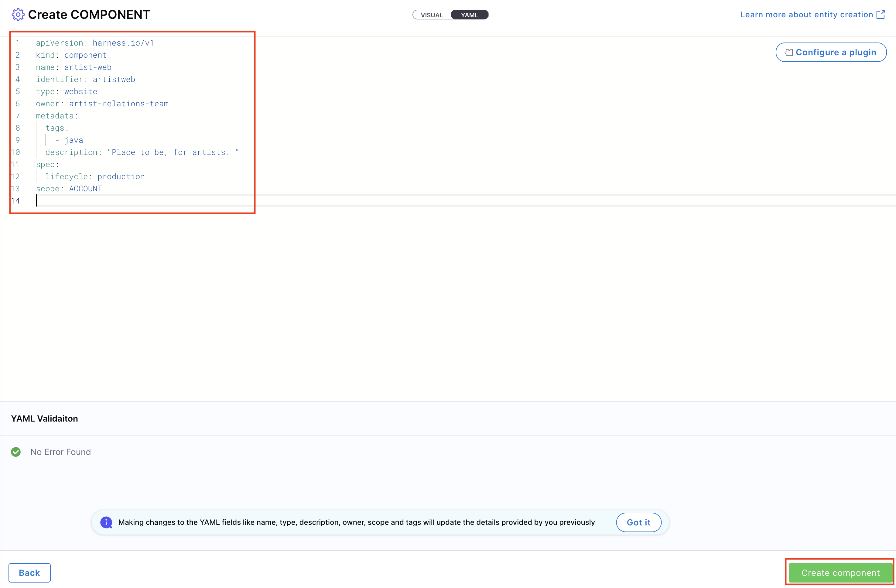Click the gear icon beside Create COMPONENT
896x588 pixels.
pos(18,15)
